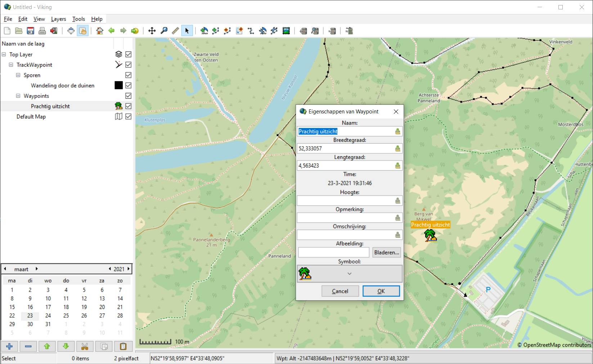The height and width of the screenshot is (364, 593).
Task: Add new layer with plus button
Action: point(10,346)
